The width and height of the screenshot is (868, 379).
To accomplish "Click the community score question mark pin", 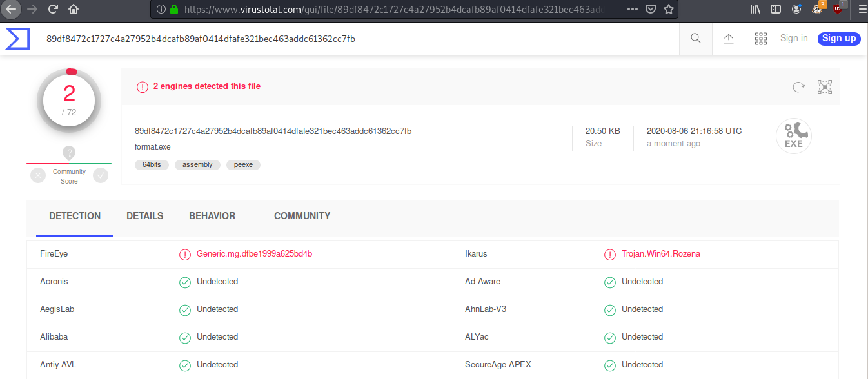I will 69,153.
